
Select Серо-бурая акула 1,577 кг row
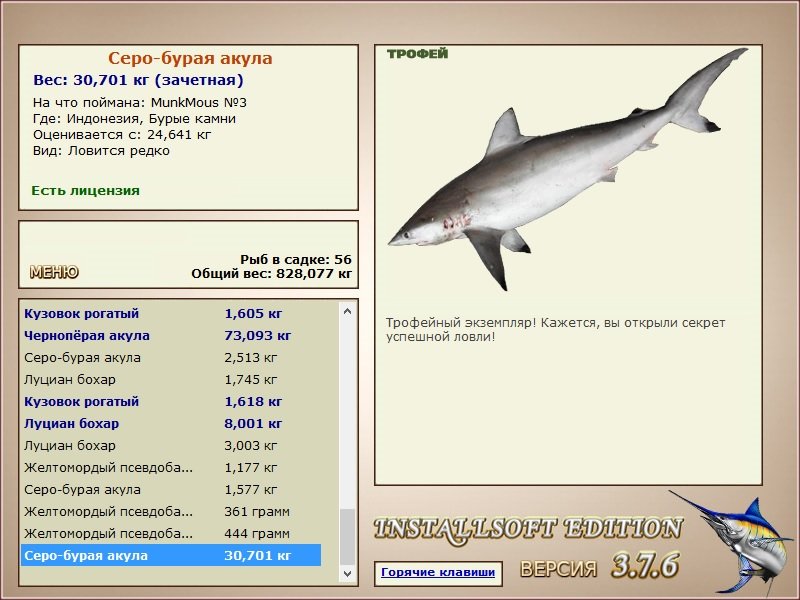pyautogui.click(x=171, y=489)
